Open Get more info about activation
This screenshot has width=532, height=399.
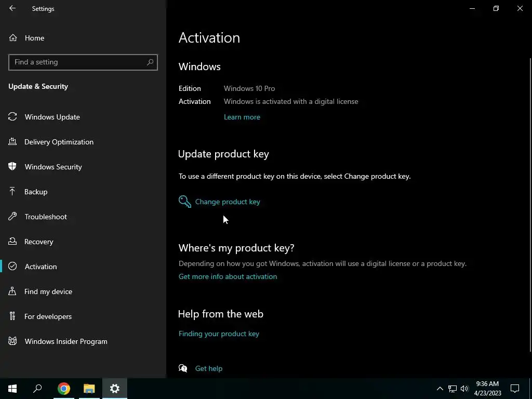(x=228, y=276)
